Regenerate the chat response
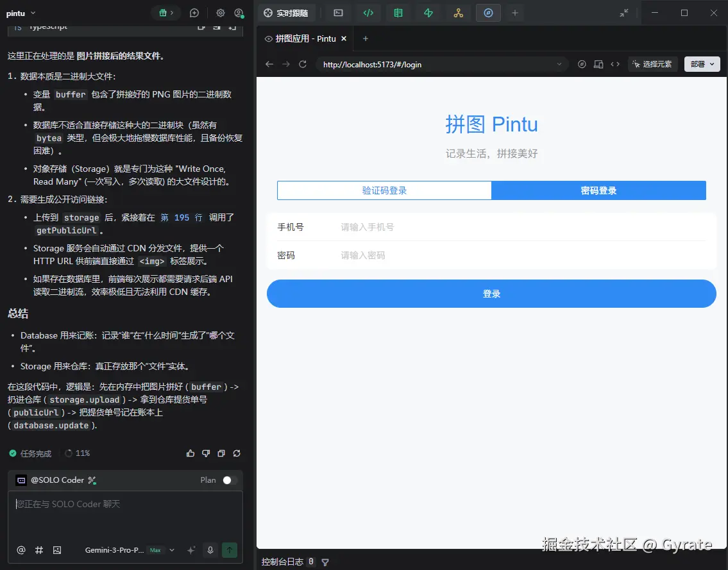This screenshot has height=570, width=728. point(237,453)
